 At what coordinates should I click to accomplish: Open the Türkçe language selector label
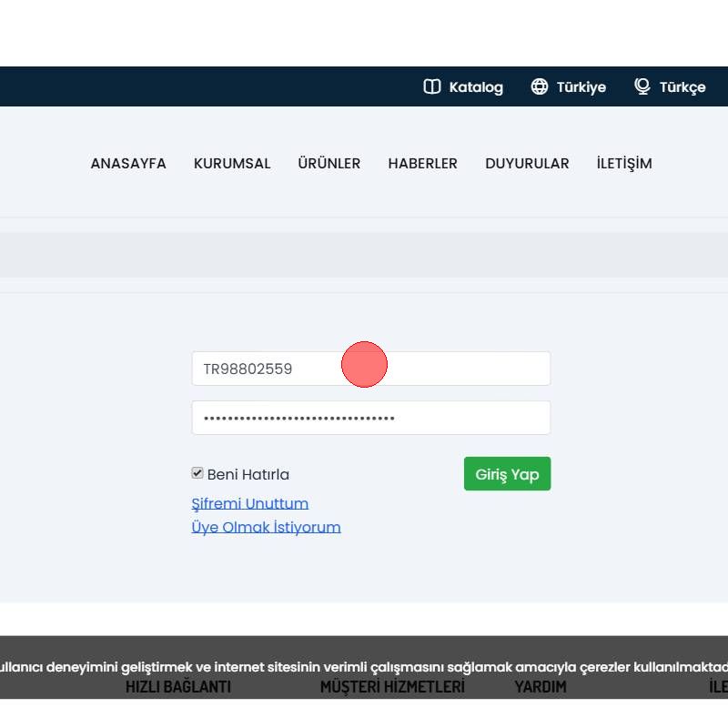tap(682, 87)
